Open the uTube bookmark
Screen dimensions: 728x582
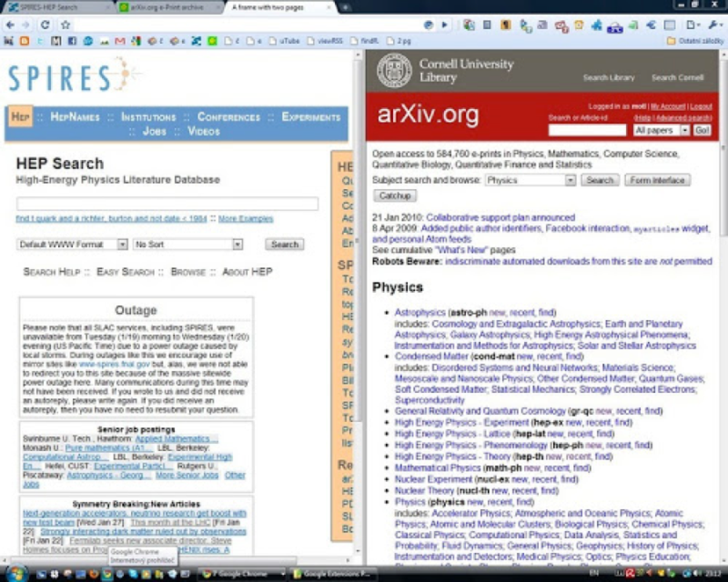(284, 41)
